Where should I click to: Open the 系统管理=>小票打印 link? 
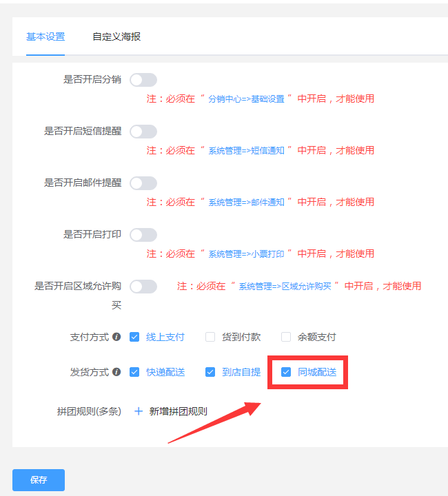coord(246,254)
